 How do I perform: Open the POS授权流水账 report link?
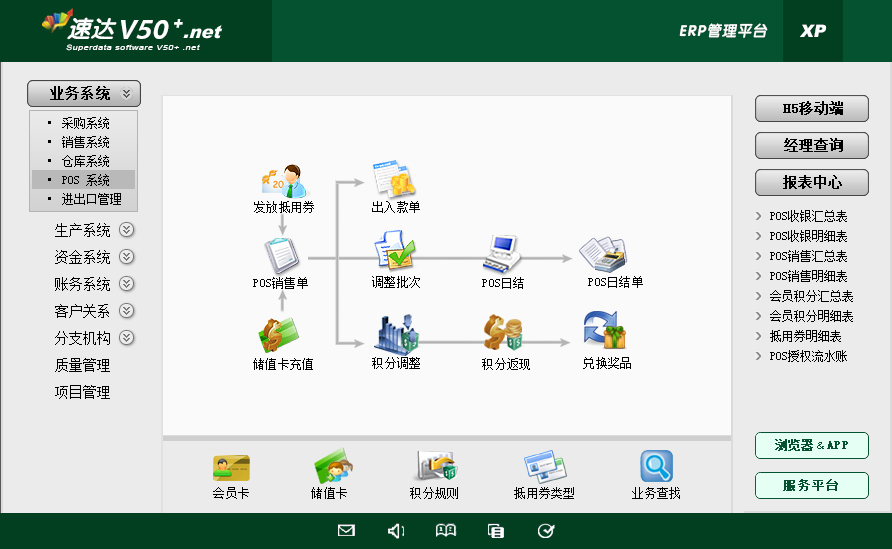click(808, 356)
